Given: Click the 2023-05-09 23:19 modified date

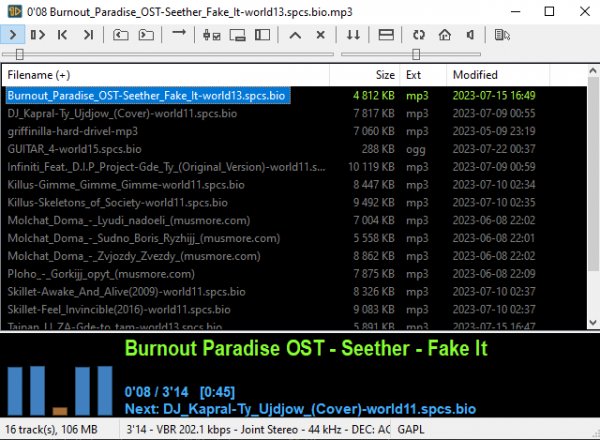Looking at the screenshot, I should 494,131.
